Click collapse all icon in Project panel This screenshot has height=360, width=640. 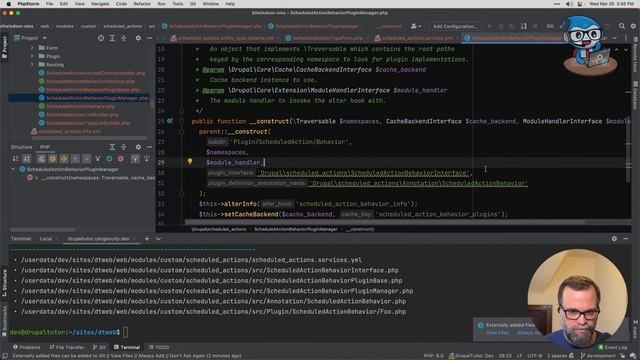pos(124,38)
